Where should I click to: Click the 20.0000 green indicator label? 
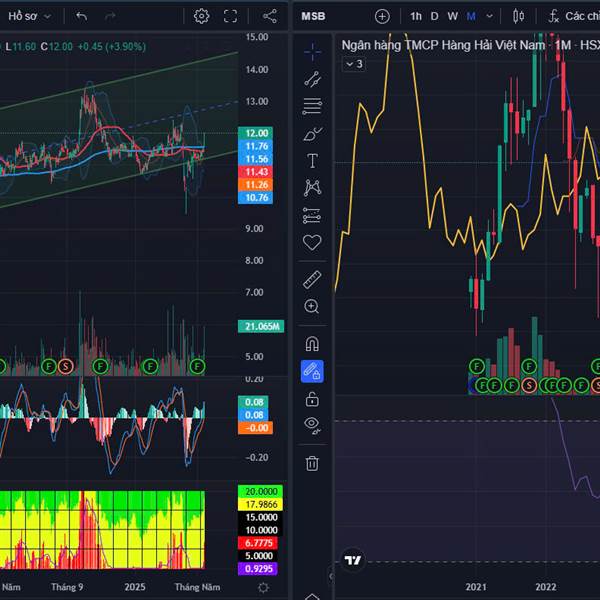pyautogui.click(x=261, y=491)
